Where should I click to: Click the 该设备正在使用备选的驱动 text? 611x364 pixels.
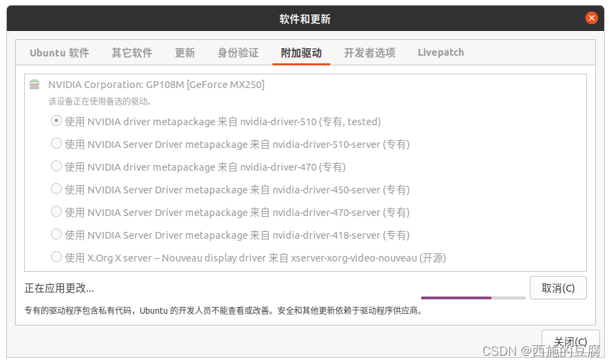coord(100,102)
